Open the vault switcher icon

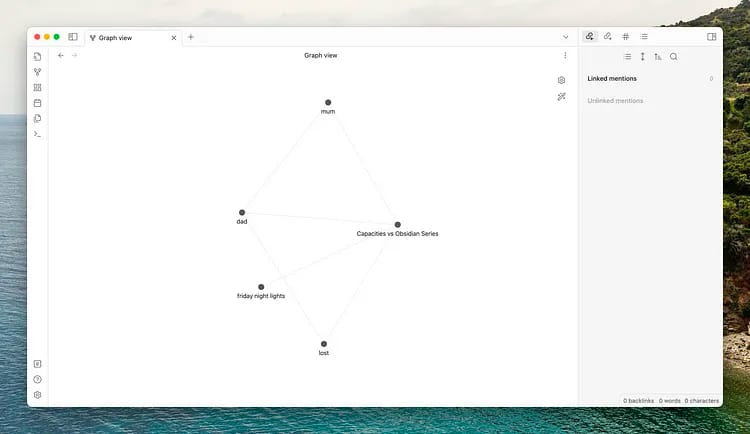(37, 364)
